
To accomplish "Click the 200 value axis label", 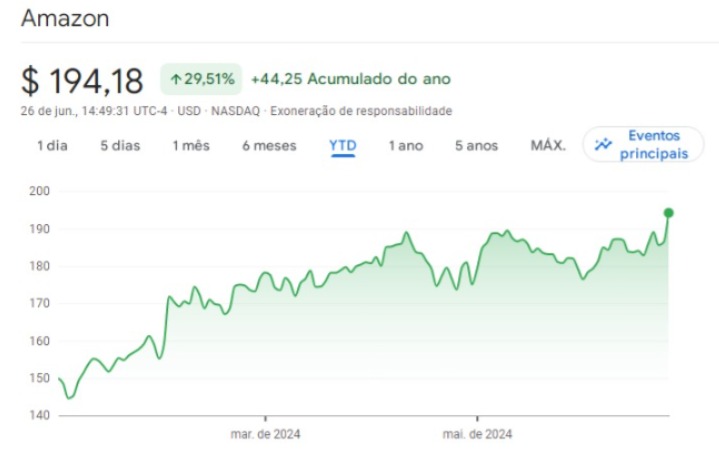I will 39,191.
